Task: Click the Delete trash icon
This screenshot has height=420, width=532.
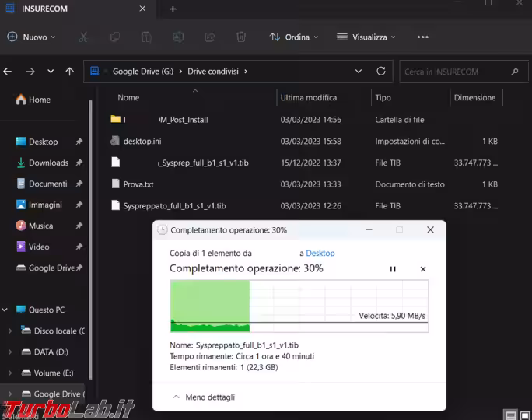Action: coord(241,37)
